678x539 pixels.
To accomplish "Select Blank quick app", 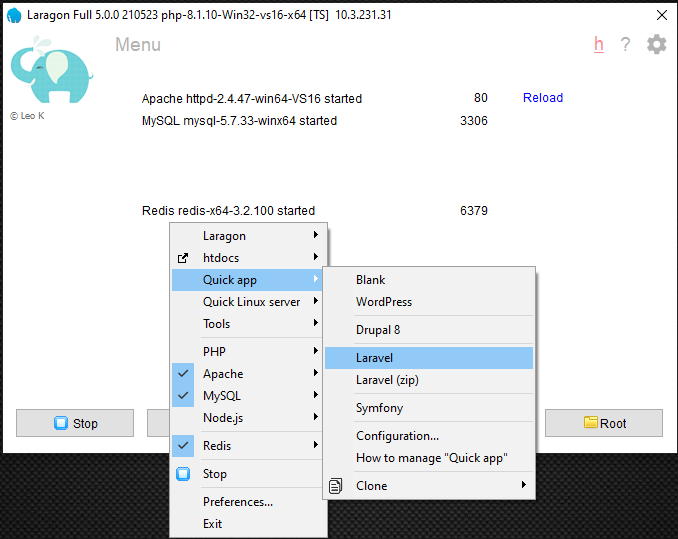I will point(429,280).
